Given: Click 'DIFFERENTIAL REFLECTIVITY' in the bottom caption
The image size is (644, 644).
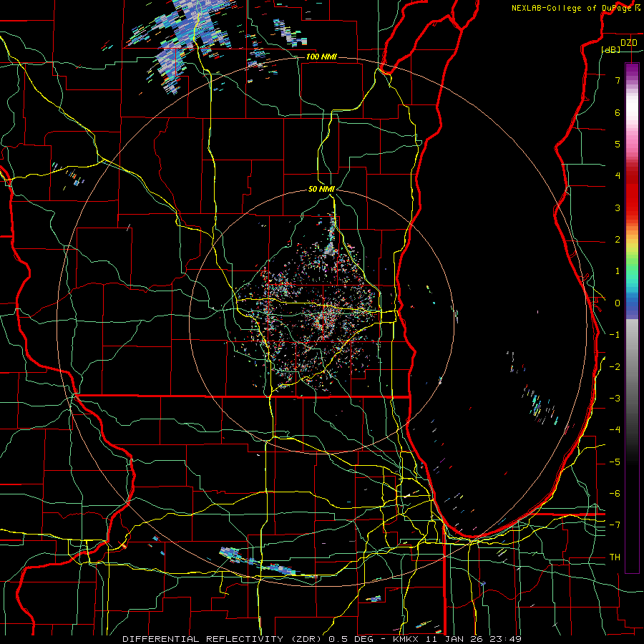Looking at the screenshot, I should coord(203,639).
